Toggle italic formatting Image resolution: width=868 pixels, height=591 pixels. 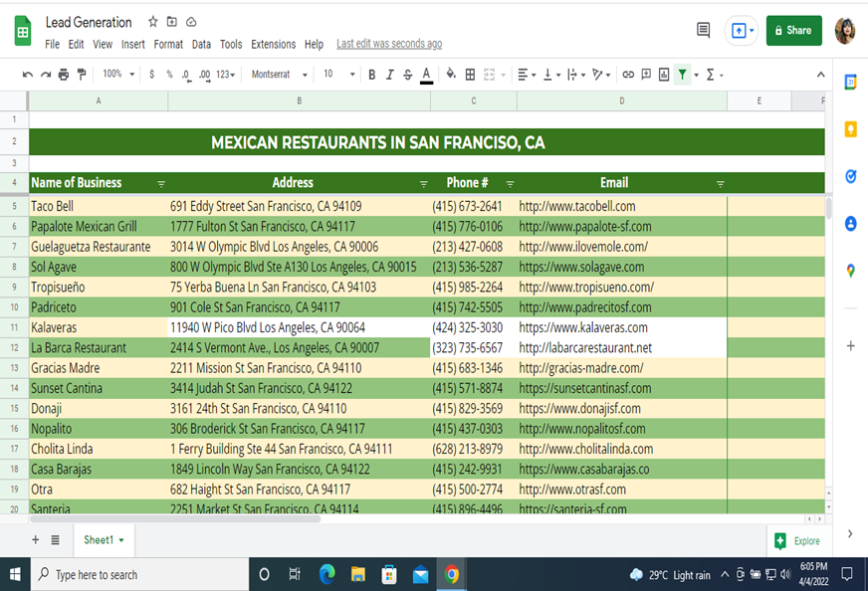pyautogui.click(x=389, y=75)
